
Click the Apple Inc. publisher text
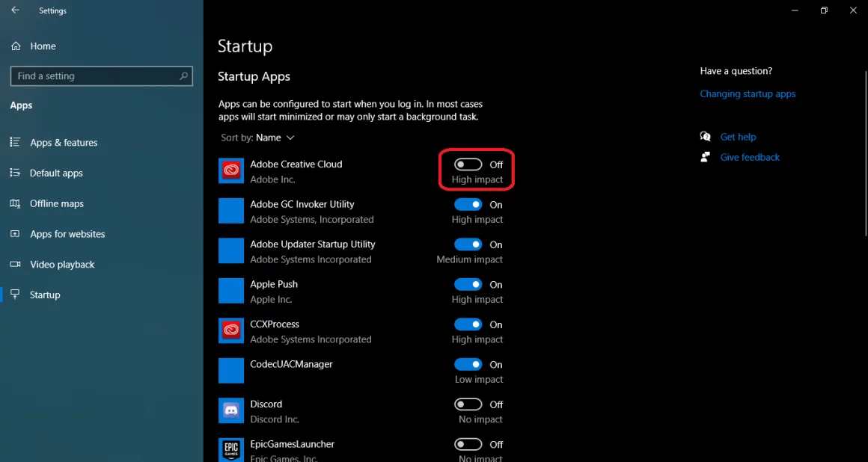click(271, 299)
